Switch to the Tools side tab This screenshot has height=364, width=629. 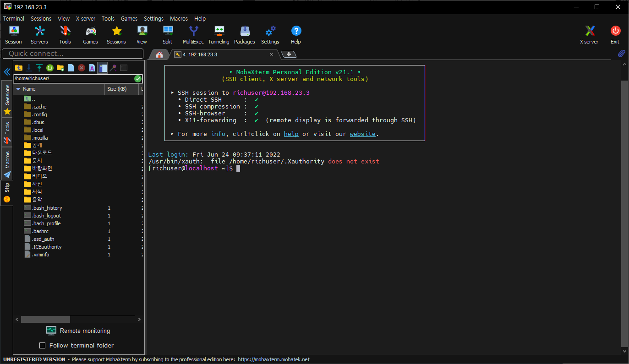(x=7, y=133)
